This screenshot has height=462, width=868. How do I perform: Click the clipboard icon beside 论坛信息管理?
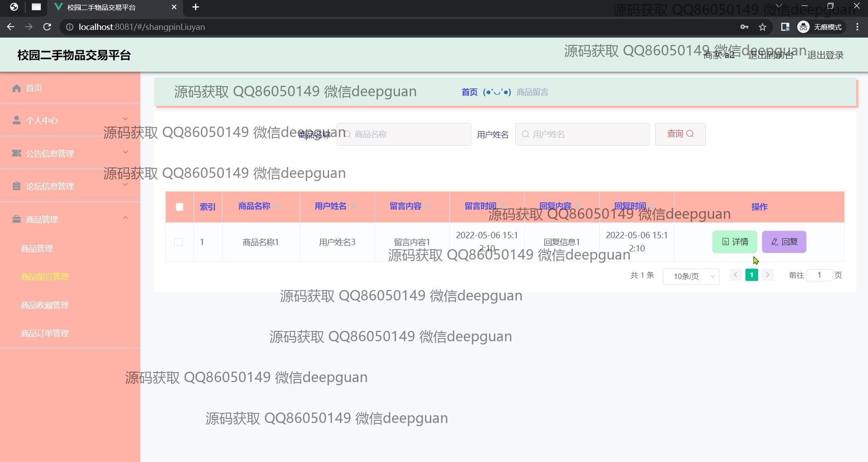click(17, 186)
